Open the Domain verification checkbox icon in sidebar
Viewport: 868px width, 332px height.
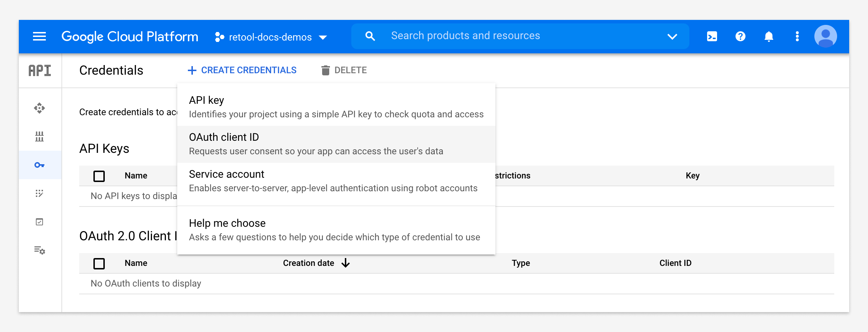(39, 222)
